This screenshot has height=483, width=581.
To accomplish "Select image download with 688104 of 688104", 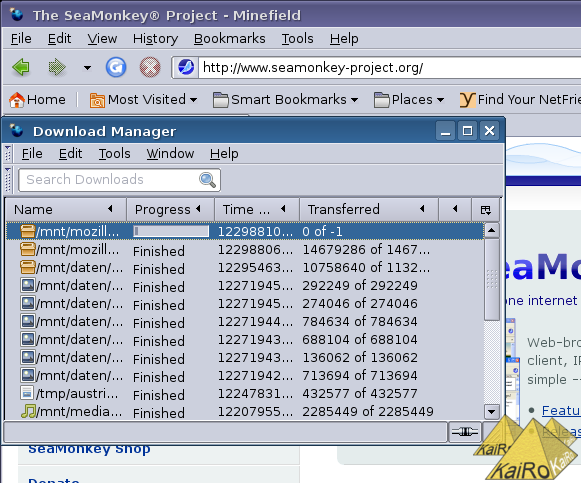I will [245, 340].
